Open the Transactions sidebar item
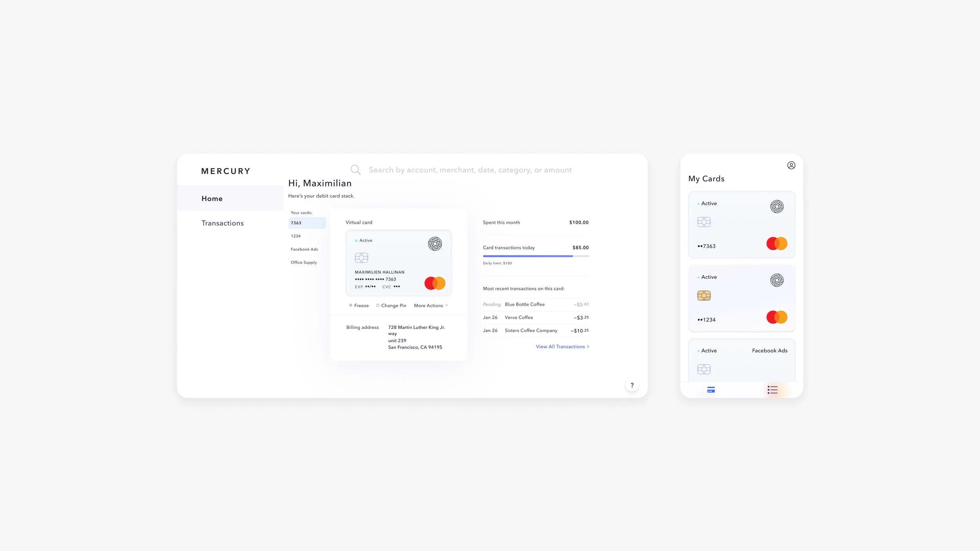The width and height of the screenshot is (980, 551). [222, 223]
